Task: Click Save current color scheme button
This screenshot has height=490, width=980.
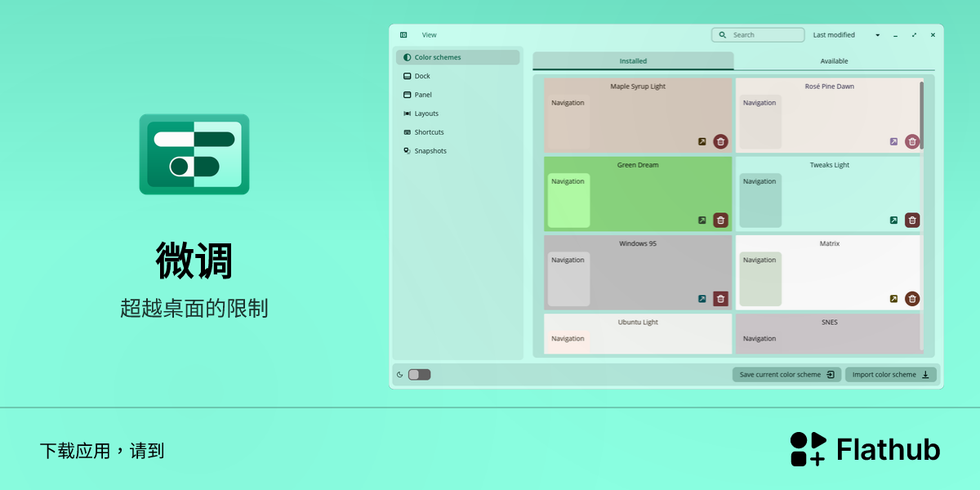Action: 786,375
